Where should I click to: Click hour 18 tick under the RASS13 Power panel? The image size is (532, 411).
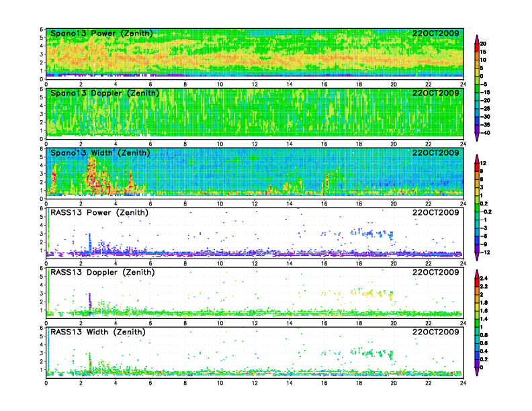359,263
